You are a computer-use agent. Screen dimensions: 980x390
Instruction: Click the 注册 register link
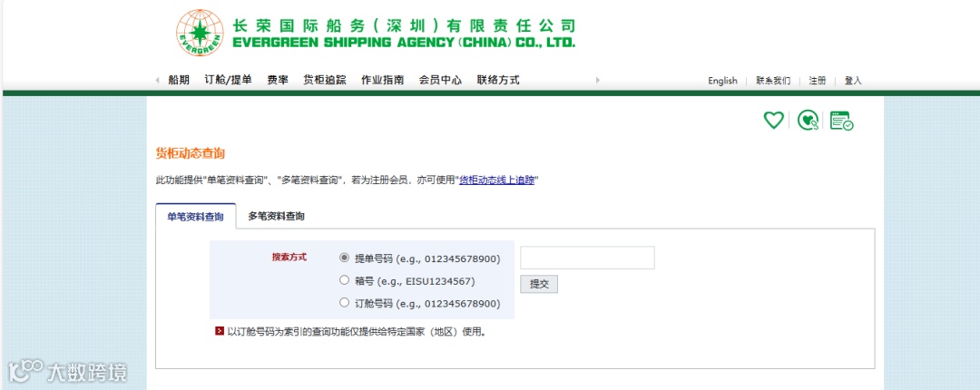[817, 81]
